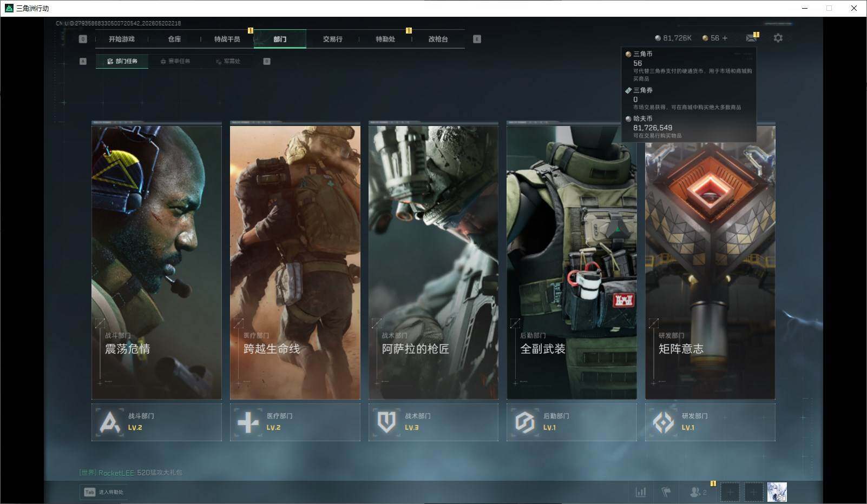This screenshot has height=504, width=867.
Task: Click the 三角币 coin icon showing 56
Action: point(705,38)
